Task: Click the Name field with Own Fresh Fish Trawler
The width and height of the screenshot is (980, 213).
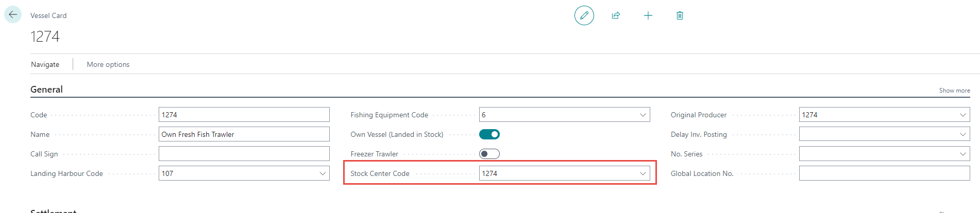Action: (x=244, y=134)
